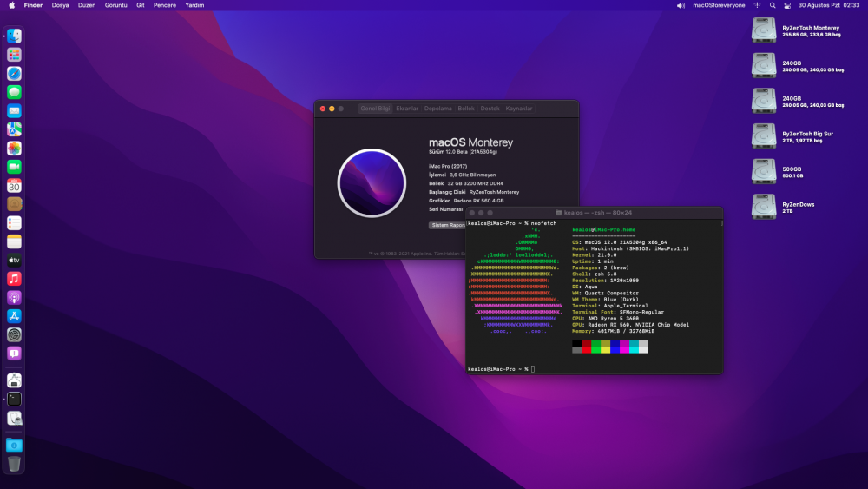Launch Reminders from the Dock
Image resolution: width=868 pixels, height=489 pixels.
pyautogui.click(x=15, y=223)
